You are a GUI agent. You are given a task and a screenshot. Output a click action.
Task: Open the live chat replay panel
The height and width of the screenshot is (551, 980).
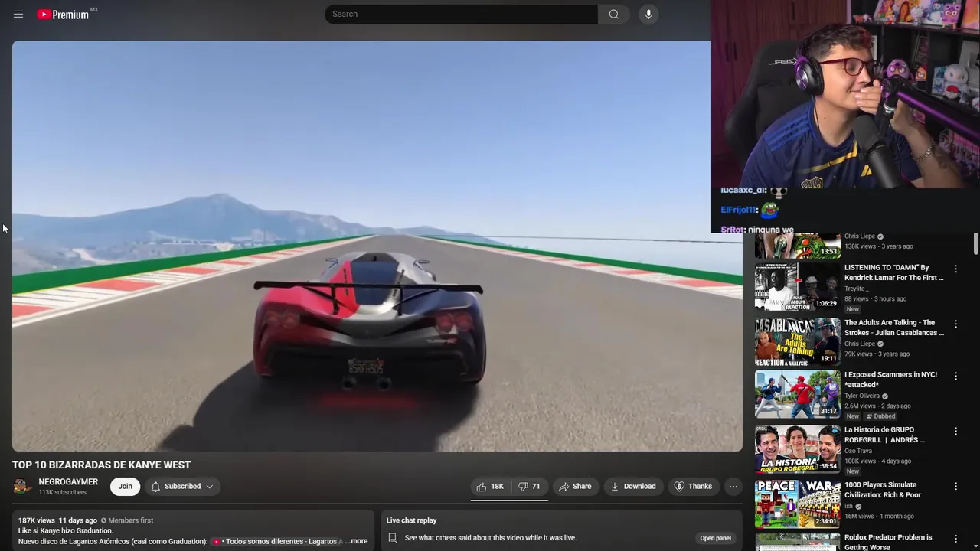pyautogui.click(x=715, y=538)
